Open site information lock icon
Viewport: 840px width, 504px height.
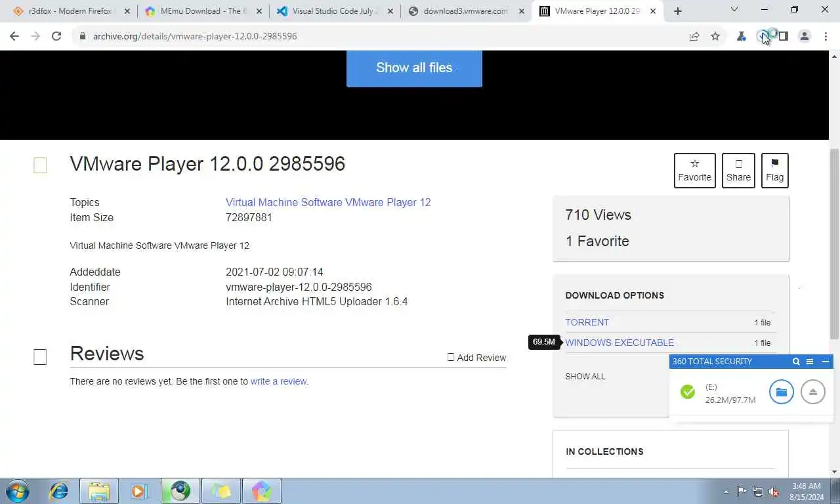83,36
